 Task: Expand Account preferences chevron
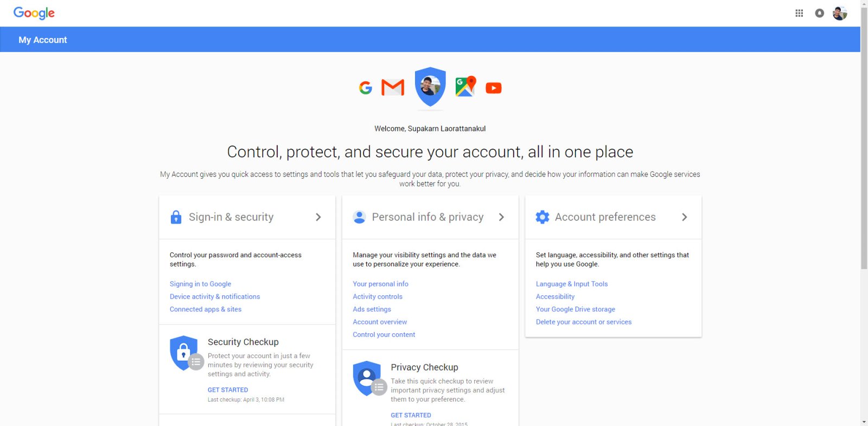[x=685, y=217]
